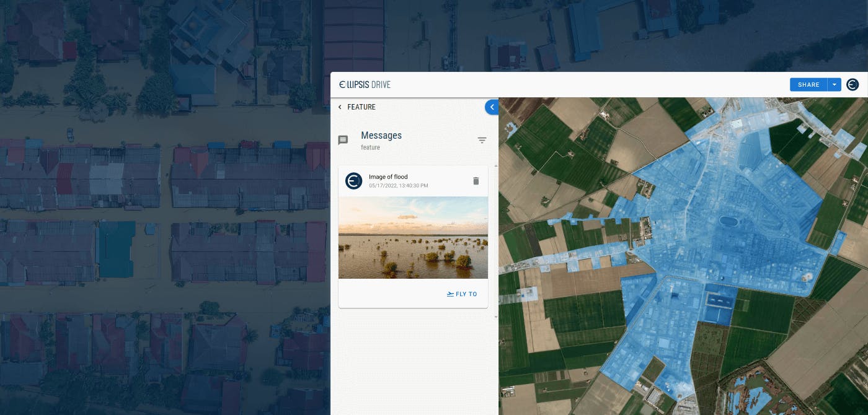This screenshot has height=415, width=868.
Task: Click the filter icon beside Messages heading
Action: pos(482,140)
